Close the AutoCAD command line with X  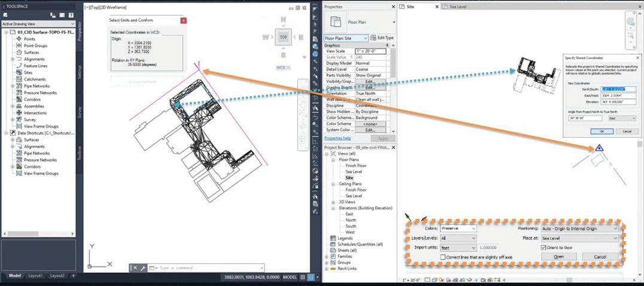(135, 268)
